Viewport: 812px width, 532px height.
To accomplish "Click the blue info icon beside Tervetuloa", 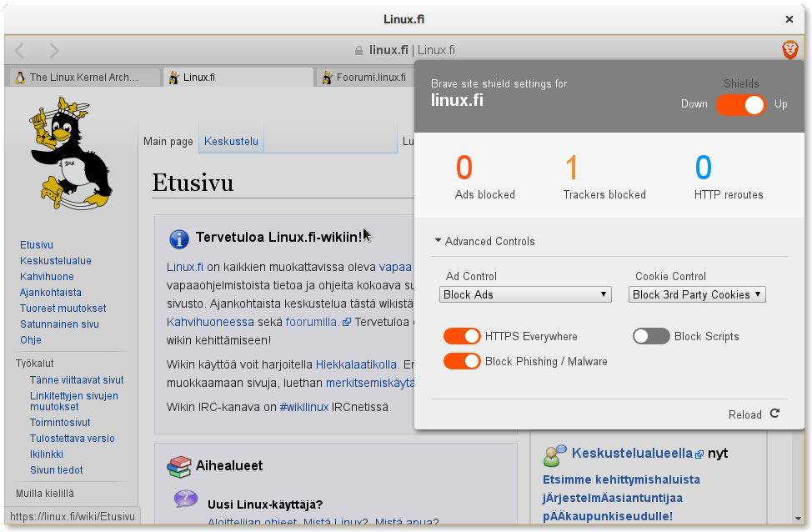I will pos(178,239).
